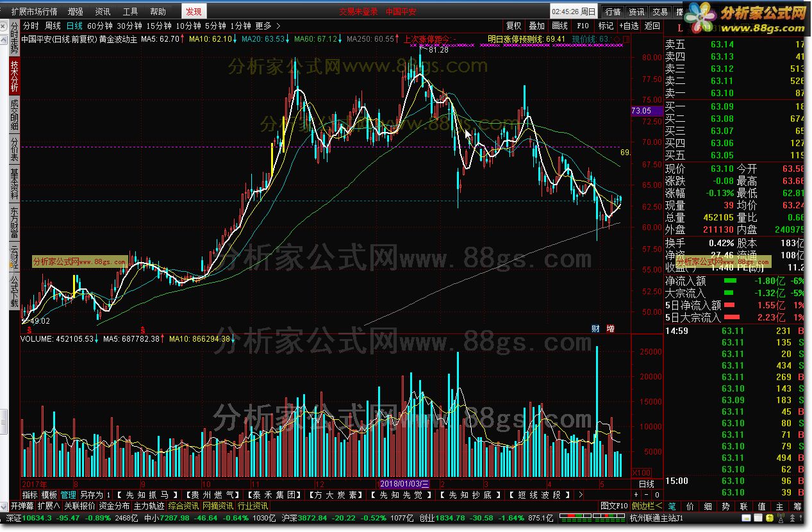The width and height of the screenshot is (812, 532).
Task: Open the 资讯 menu in the menu bar
Action: [x=103, y=12]
